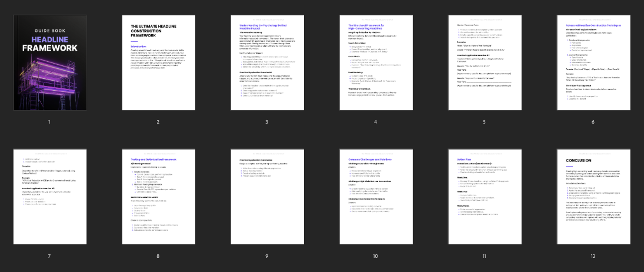The width and height of the screenshot is (644, 272).
Task: Click the page number 6 label
Action: point(593,122)
